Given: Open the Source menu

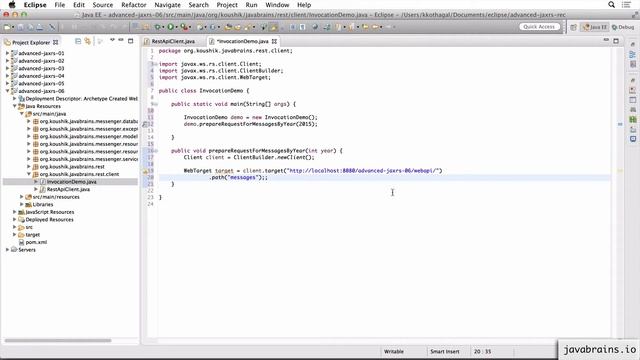Looking at the screenshot, I should click(x=102, y=5).
